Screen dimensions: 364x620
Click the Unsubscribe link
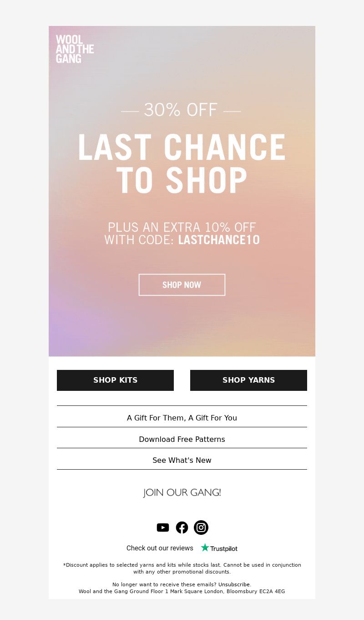[234, 584]
